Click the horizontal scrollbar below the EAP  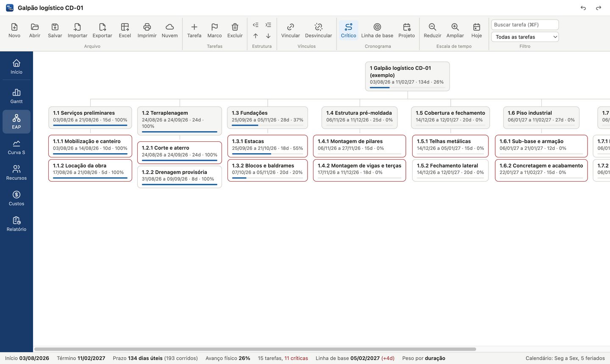pos(255,349)
